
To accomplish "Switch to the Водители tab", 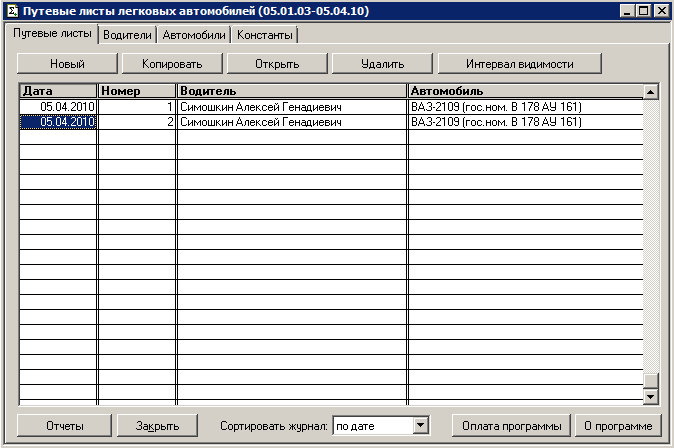I will pyautogui.click(x=127, y=35).
